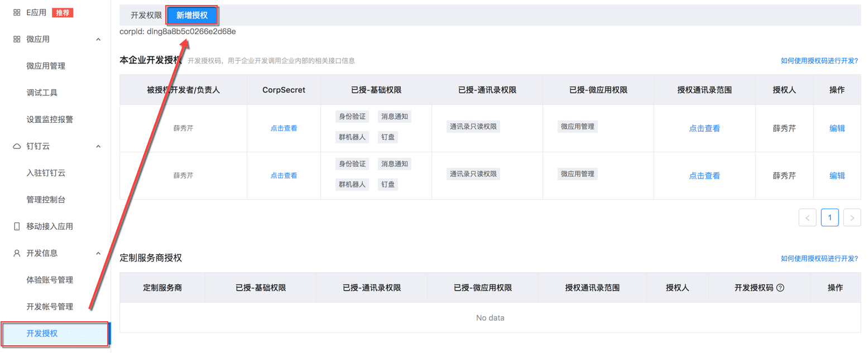Viewport: 868px width, 353px height.
Task: Click the 钉钉云 cloud icon
Action: coord(17,146)
